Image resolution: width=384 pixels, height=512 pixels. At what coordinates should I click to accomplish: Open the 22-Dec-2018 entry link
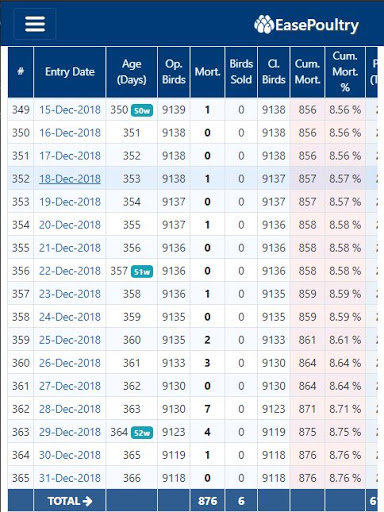tap(70, 271)
